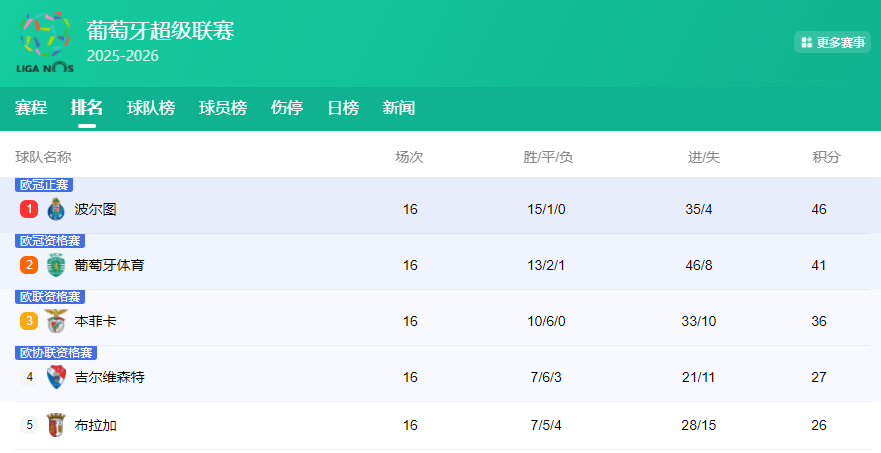The height and width of the screenshot is (453, 881).
Task: Click the Liga NOS league logo
Action: 45,42
